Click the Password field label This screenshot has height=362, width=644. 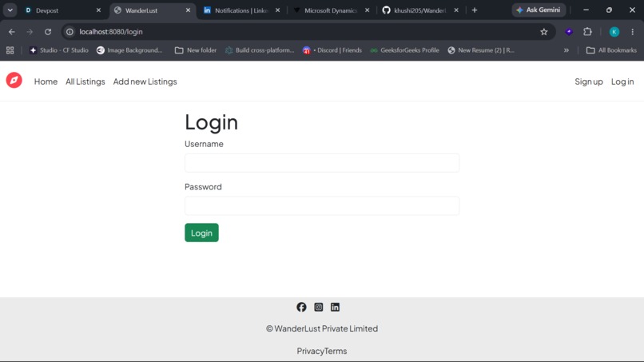click(203, 186)
